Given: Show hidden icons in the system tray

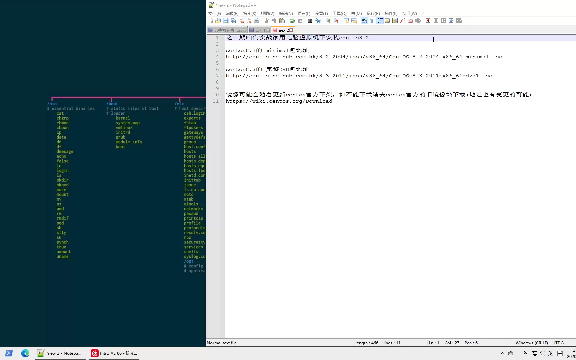Looking at the screenshot, I should pyautogui.click(x=503, y=353).
